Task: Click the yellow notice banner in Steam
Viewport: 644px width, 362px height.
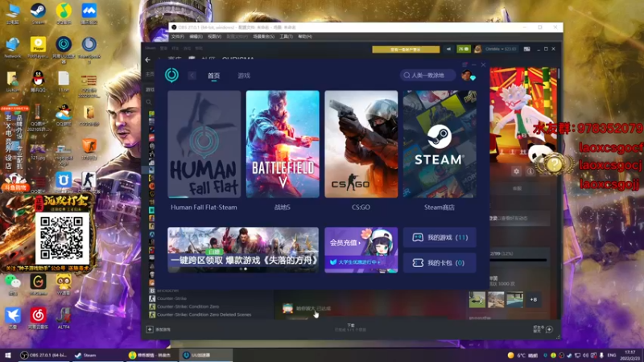Action: (x=406, y=49)
